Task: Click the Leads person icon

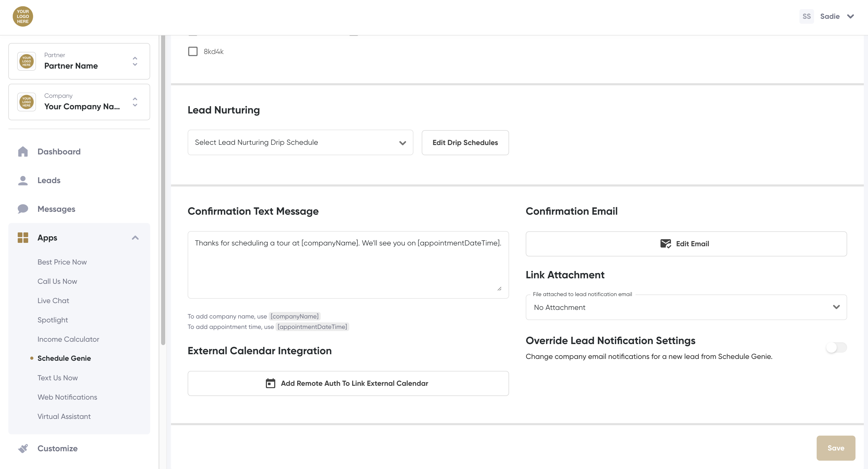Action: (23, 181)
